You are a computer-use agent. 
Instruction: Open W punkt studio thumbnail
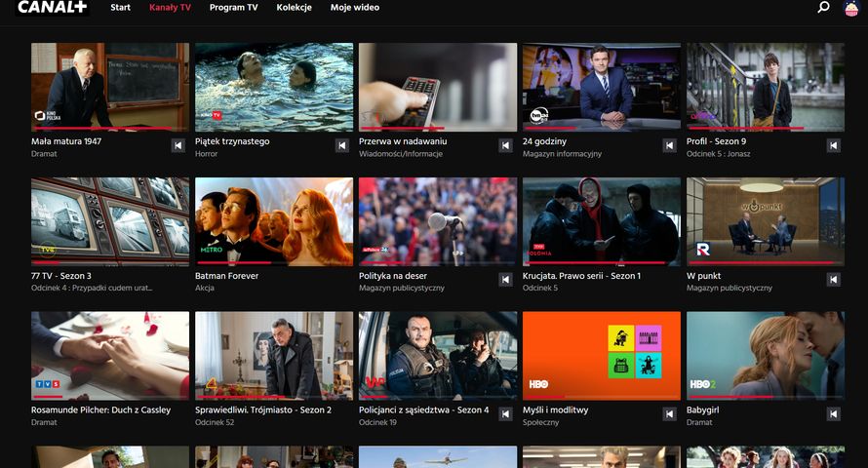click(x=766, y=221)
